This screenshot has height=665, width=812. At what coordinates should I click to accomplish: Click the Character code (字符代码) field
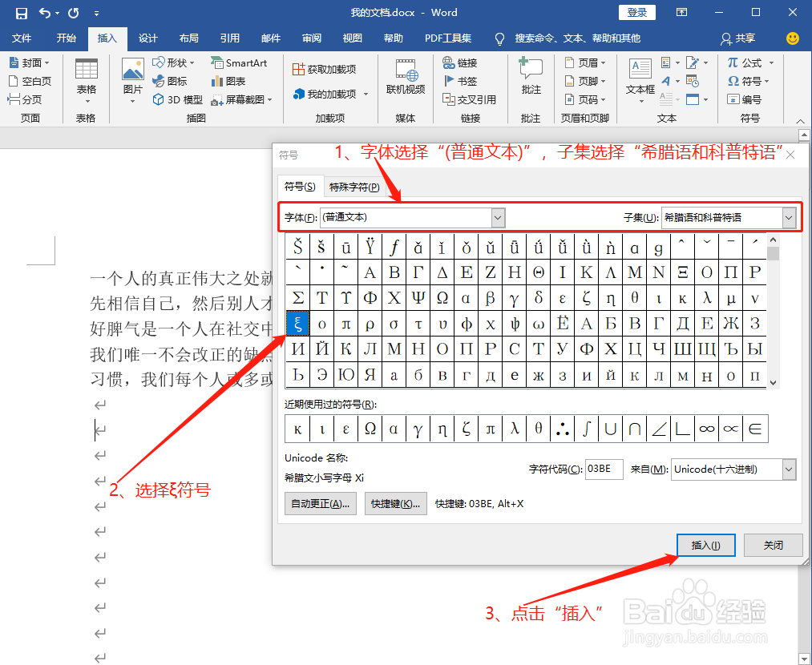(604, 470)
